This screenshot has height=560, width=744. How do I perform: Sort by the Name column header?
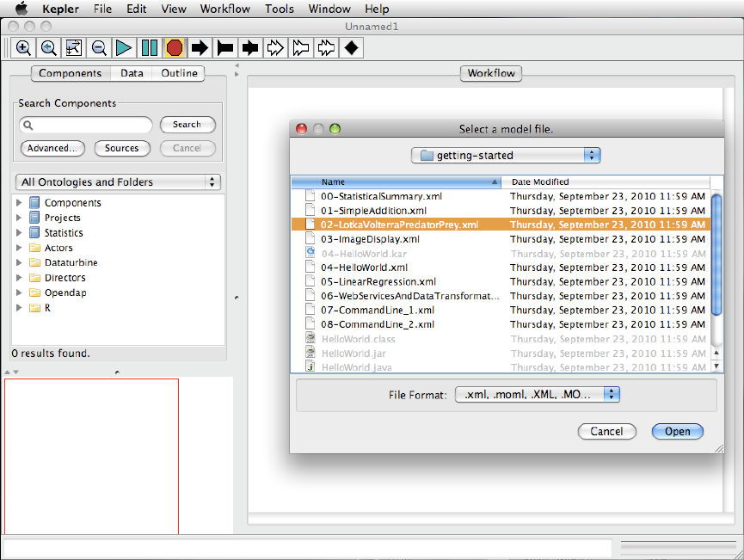coord(397,182)
